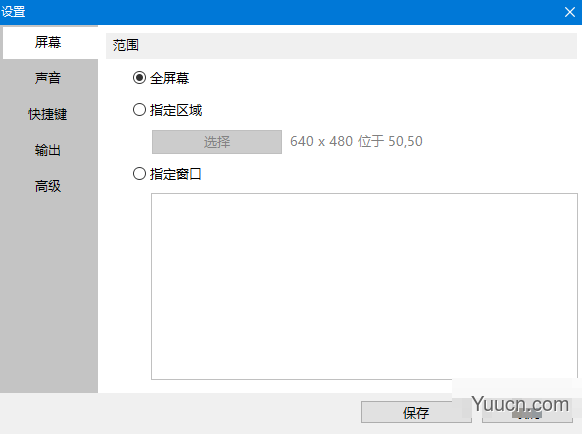Choose the 指定区域 radio option
582x434 pixels.
(139, 110)
